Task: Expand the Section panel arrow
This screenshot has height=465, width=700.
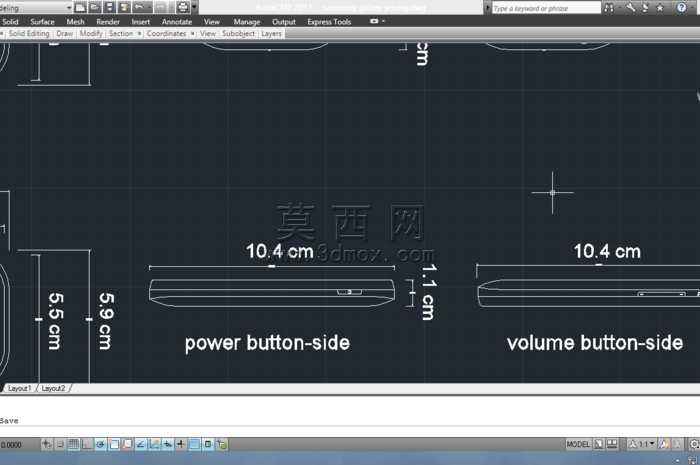Action: (x=139, y=33)
